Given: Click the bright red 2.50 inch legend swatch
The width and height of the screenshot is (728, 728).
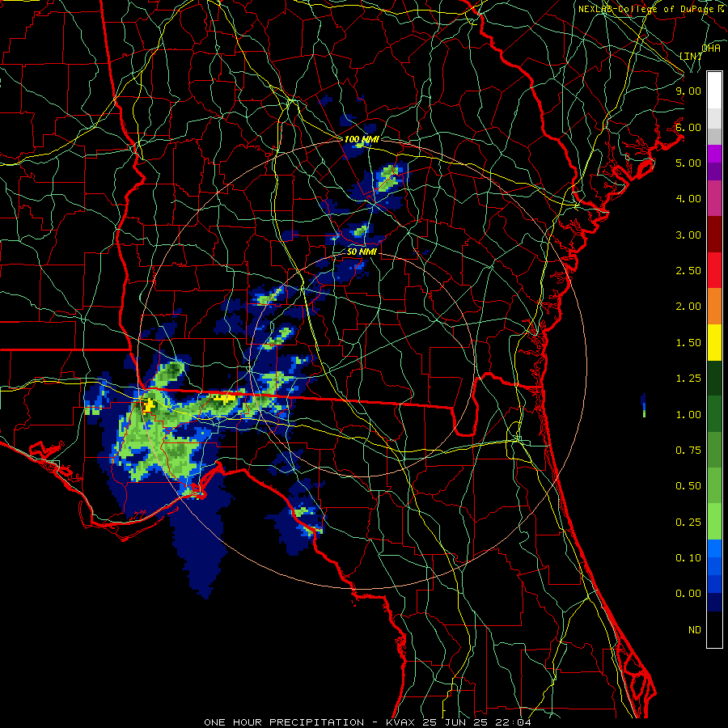Looking at the screenshot, I should 714,270.
